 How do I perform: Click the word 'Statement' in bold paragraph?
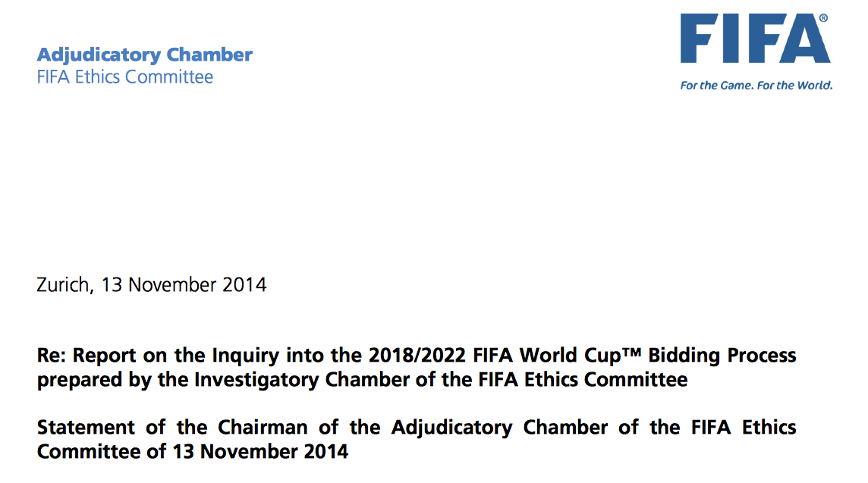pos(86,428)
